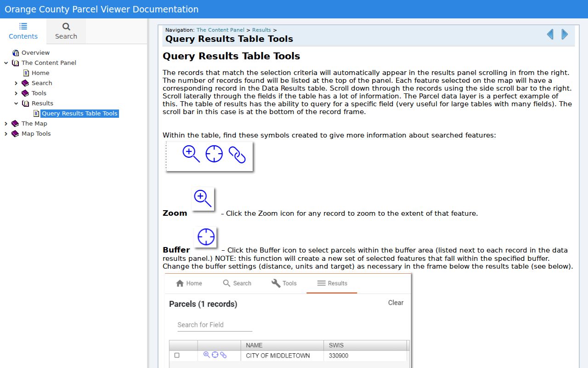The width and height of the screenshot is (588, 368).
Task: Click small zoom icon in Middletown row
Action: point(207,355)
